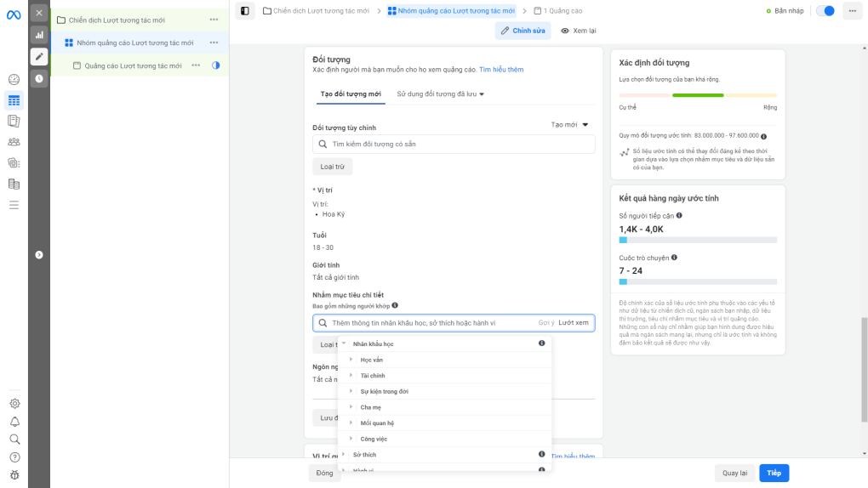Image resolution: width=868 pixels, height=488 pixels.
Task: Click info icon next to Số người tiếp cận
Action: click(x=679, y=216)
